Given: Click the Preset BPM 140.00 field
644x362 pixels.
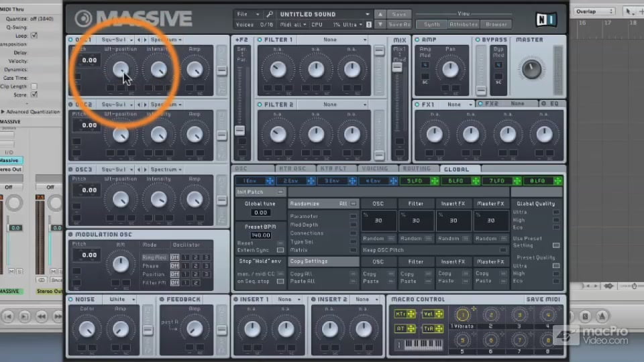Looking at the screenshot, I should 260,235.
